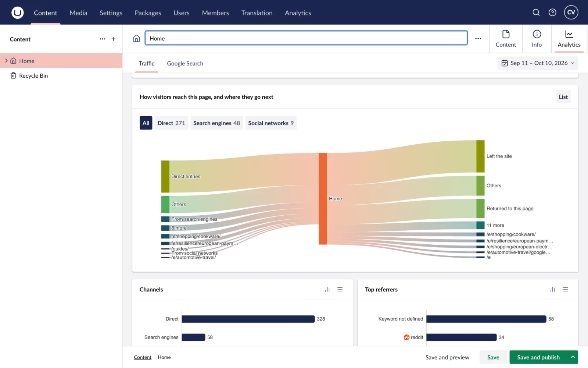This screenshot has width=588, height=368.
Task: Click the Direct entries olive Sankey block
Action: point(165,176)
